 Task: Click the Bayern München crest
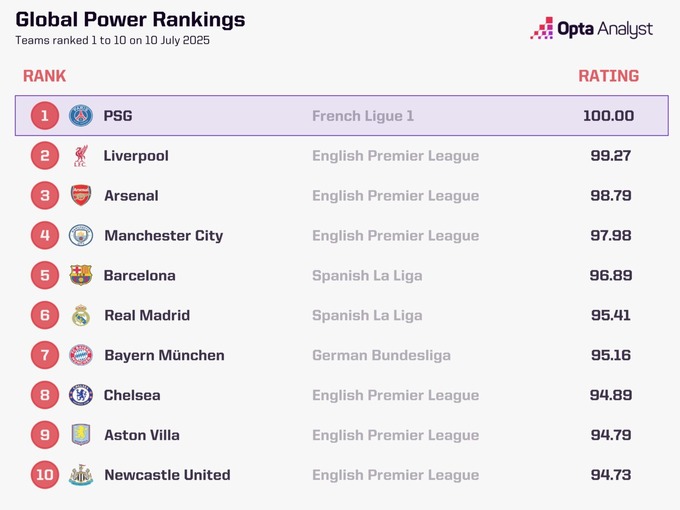81,355
